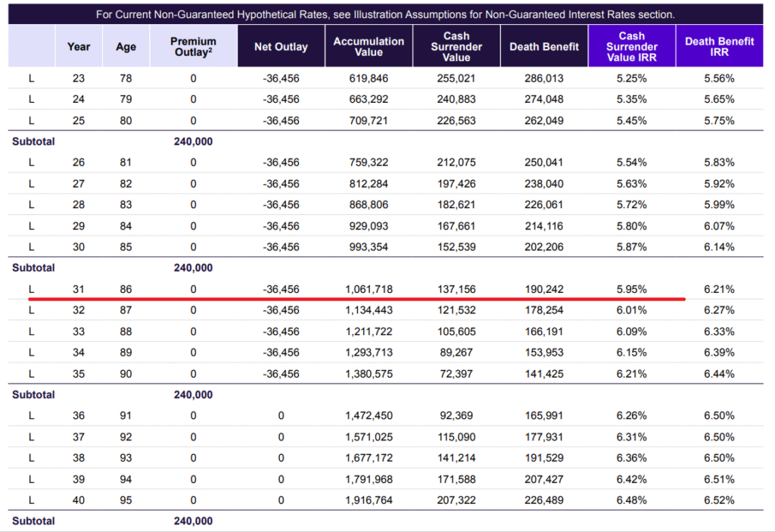The height and width of the screenshot is (532, 775).
Task: Click the Age column header
Action: [x=126, y=47]
